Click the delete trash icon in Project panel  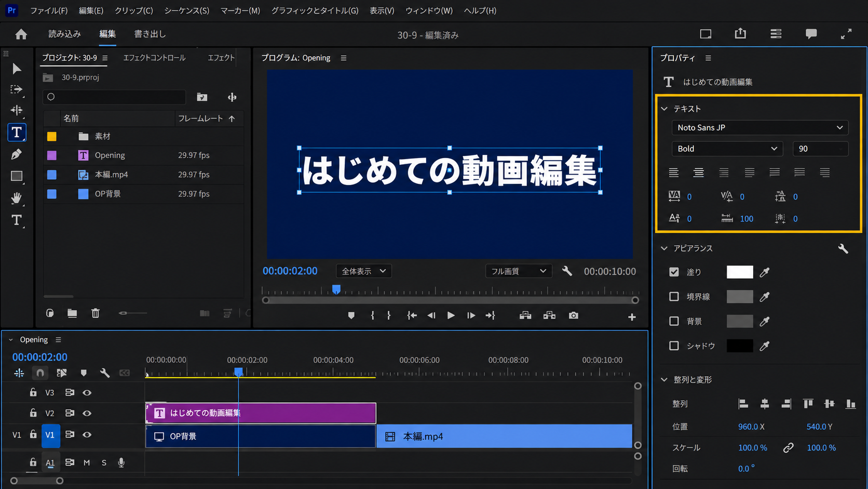tap(96, 313)
